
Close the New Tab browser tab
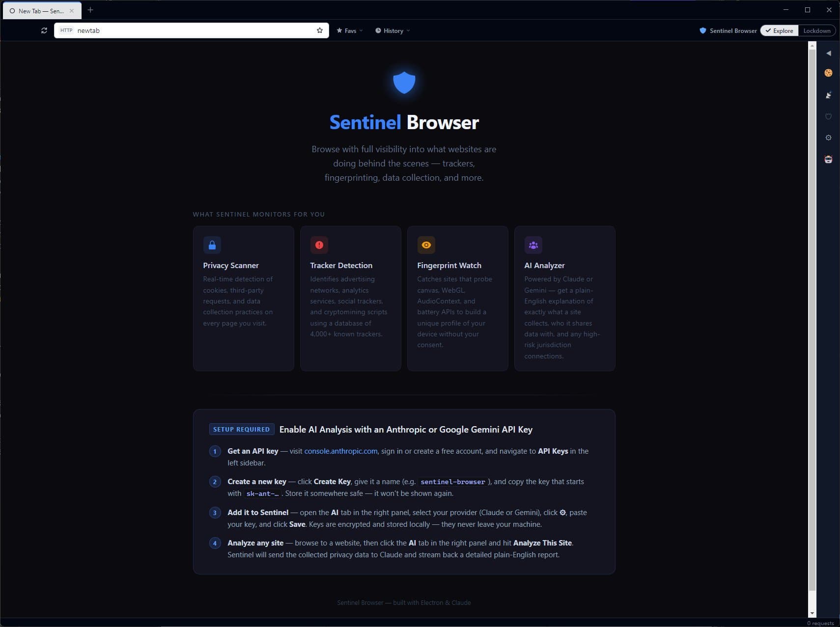point(72,11)
